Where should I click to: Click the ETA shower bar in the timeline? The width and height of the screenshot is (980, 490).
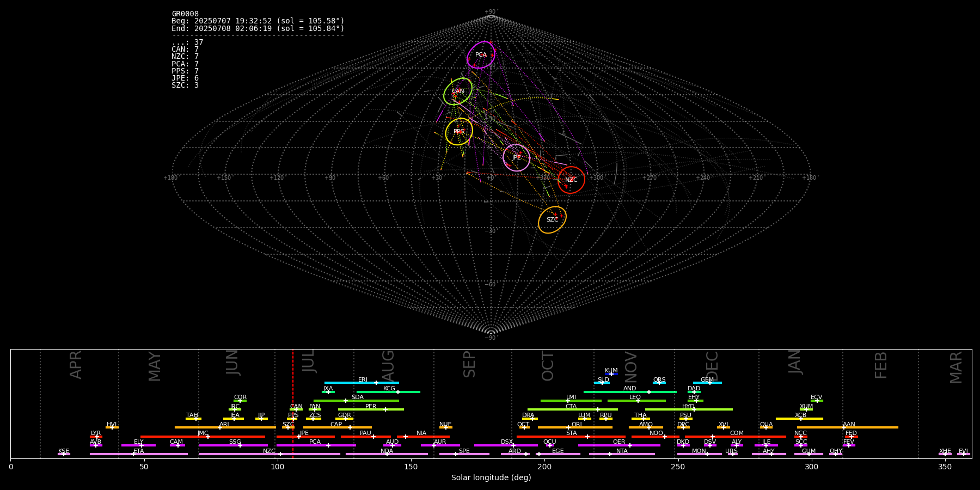[x=139, y=454]
